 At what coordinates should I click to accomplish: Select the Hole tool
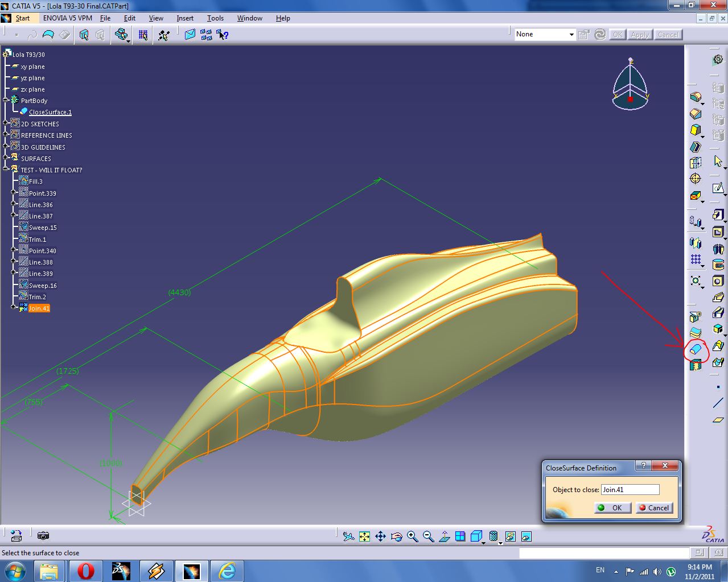point(718,281)
